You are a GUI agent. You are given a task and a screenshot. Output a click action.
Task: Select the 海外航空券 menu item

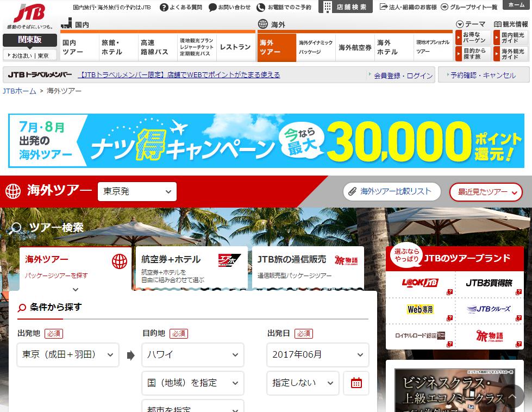pyautogui.click(x=355, y=47)
